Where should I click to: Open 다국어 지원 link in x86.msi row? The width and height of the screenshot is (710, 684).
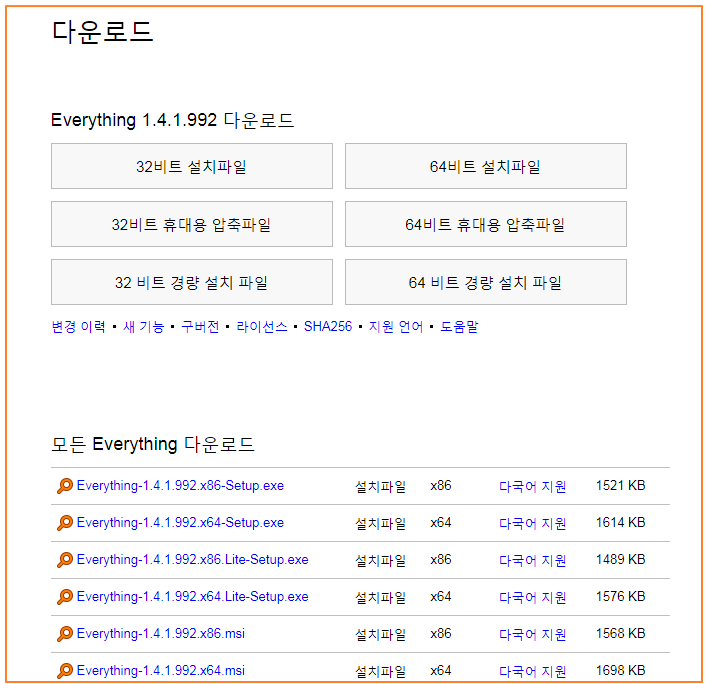tap(532, 634)
